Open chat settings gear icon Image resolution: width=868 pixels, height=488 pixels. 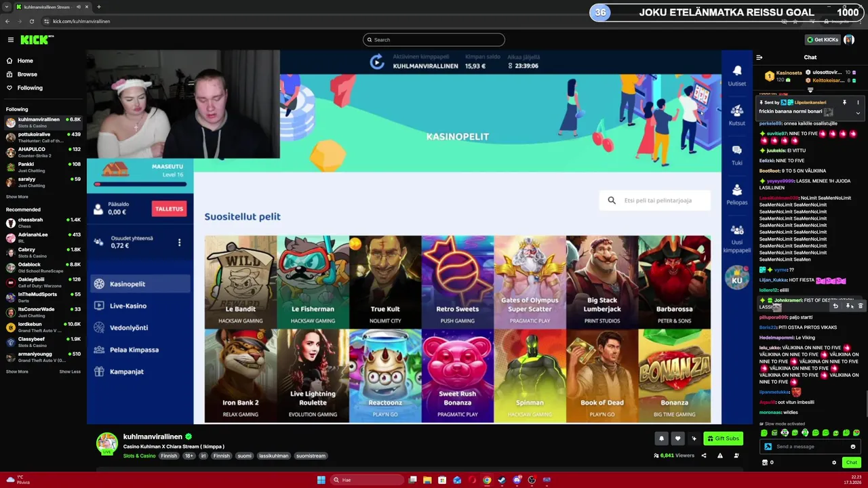point(834,462)
